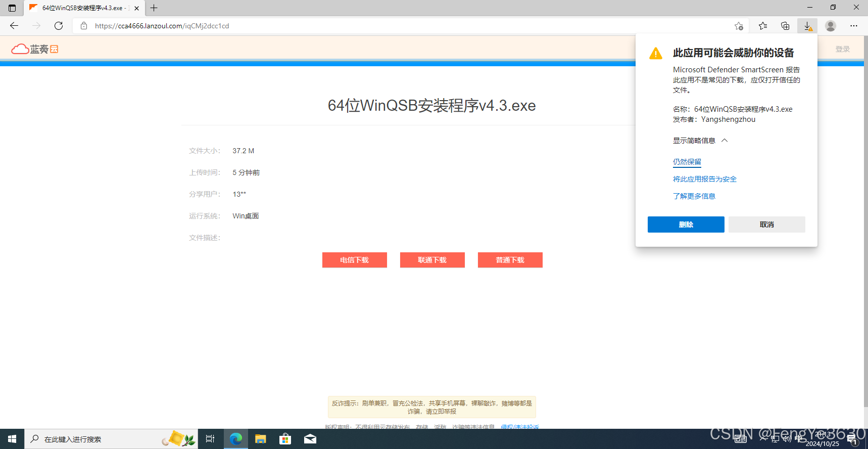Go back to the previous page
Screen dimensions: 868x449
point(14,26)
